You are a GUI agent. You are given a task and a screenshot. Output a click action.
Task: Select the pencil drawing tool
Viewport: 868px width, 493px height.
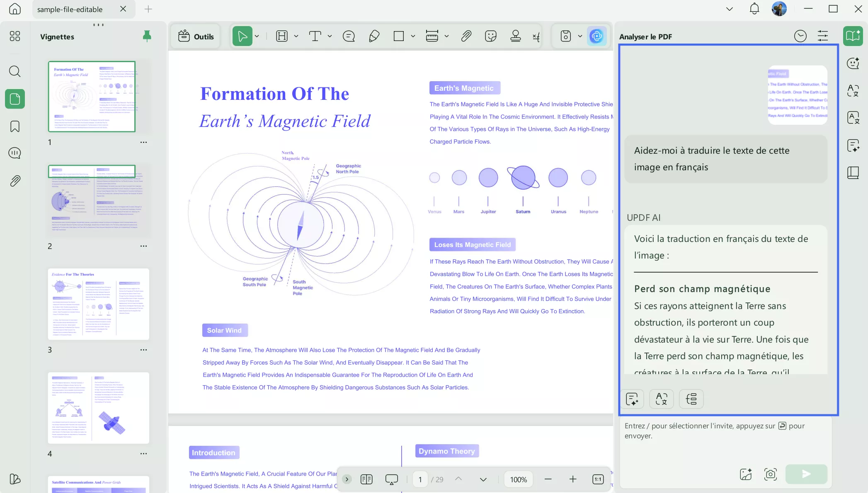[x=374, y=36]
